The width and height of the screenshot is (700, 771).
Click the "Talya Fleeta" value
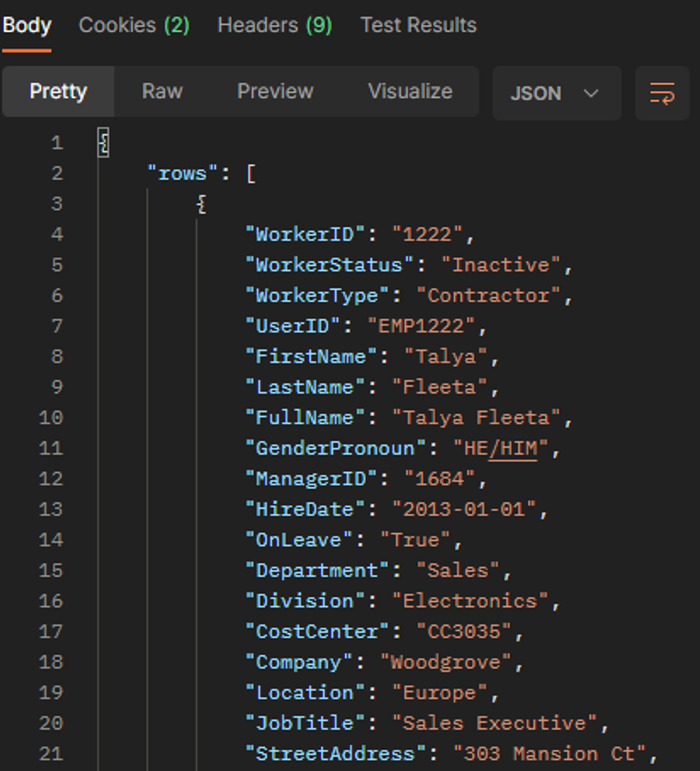[x=476, y=417]
